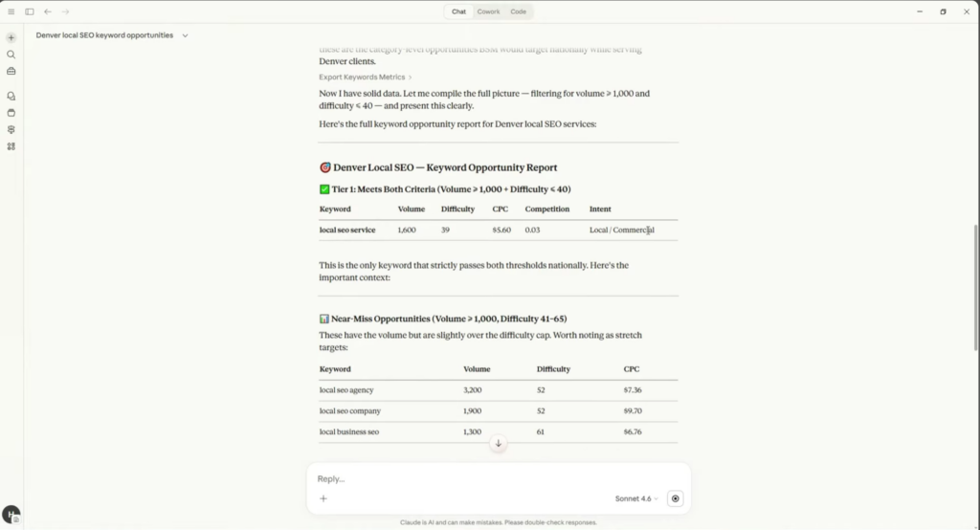Toggle the sidebar panel icon
The image size is (980, 530).
click(30, 11)
